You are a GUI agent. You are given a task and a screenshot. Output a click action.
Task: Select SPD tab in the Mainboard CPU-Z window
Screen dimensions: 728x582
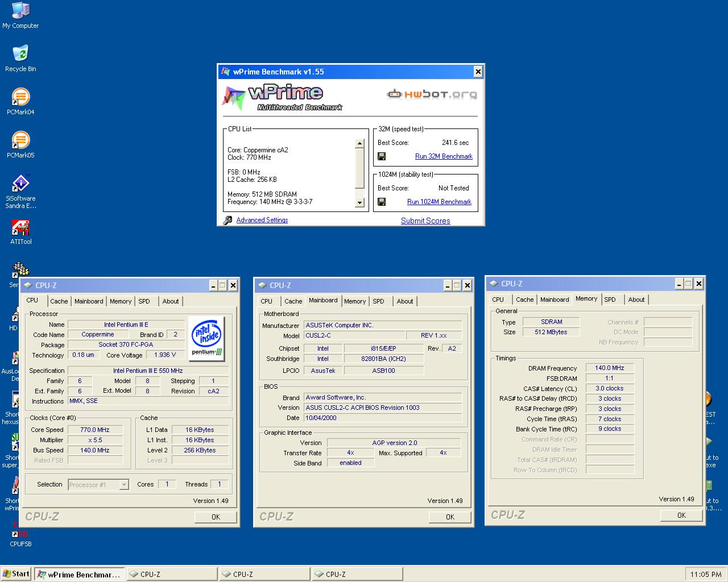[379, 301]
